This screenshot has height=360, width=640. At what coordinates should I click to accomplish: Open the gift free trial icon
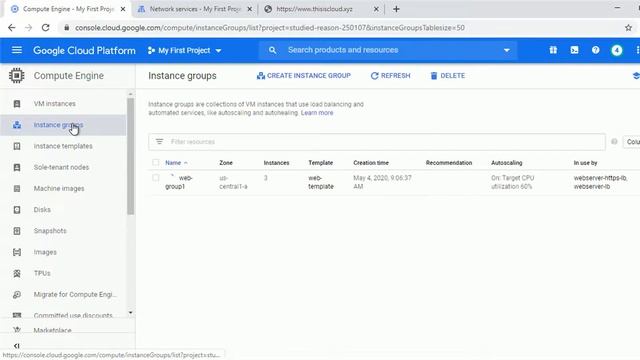click(553, 50)
